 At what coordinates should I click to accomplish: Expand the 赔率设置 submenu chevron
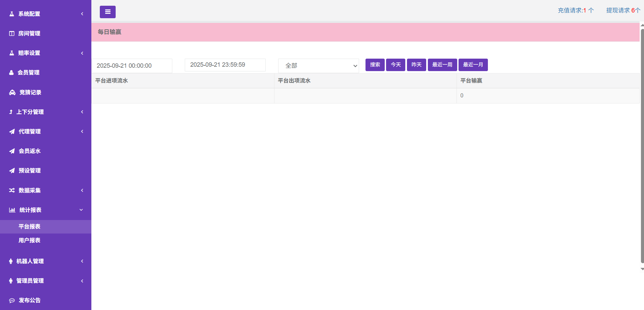pos(82,53)
